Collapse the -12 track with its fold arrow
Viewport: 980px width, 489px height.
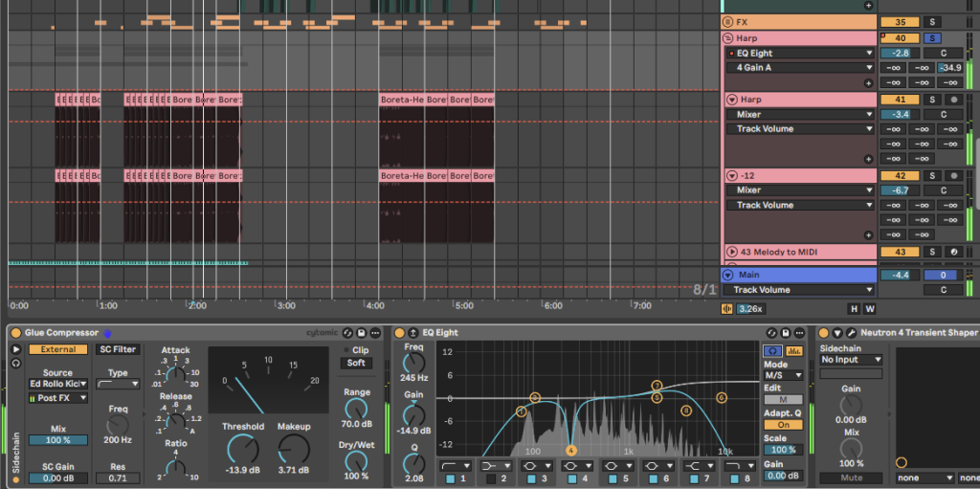click(x=730, y=176)
